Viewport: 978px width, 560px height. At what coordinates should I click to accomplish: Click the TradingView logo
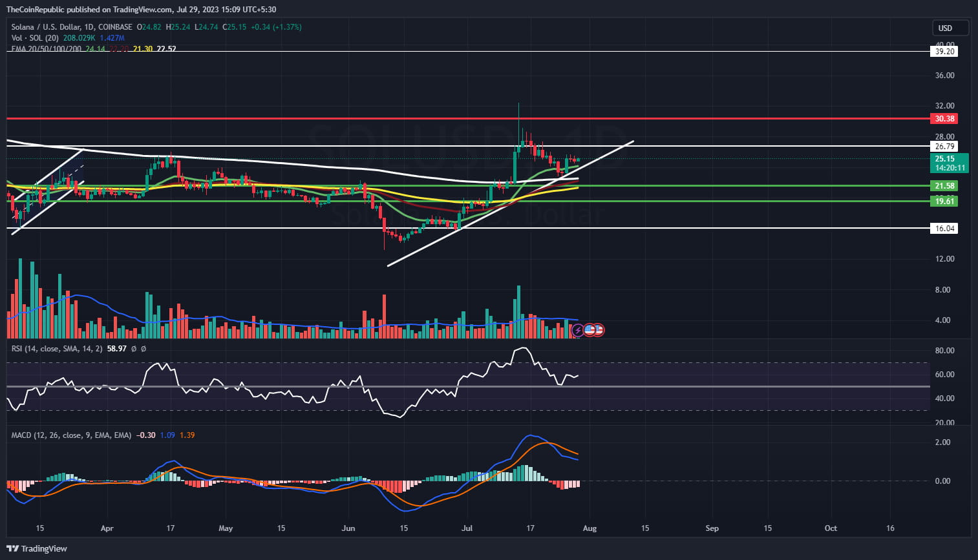point(36,548)
